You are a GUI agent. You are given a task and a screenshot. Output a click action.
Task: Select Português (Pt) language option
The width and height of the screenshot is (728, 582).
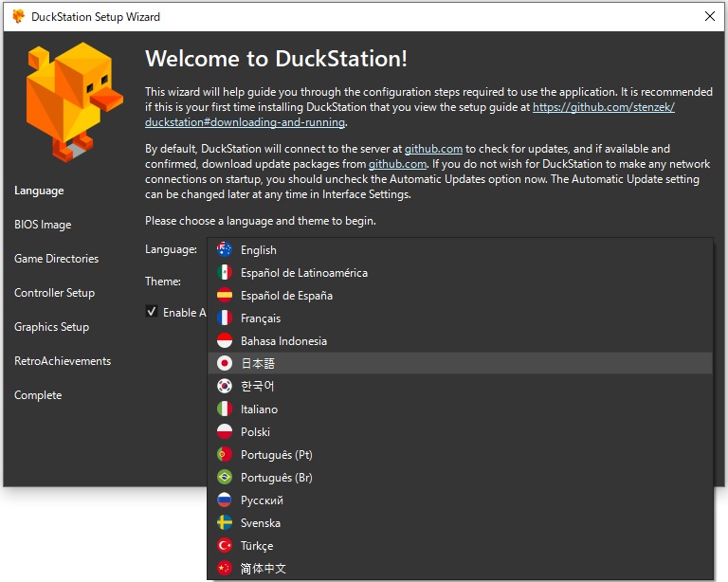[x=460, y=454]
